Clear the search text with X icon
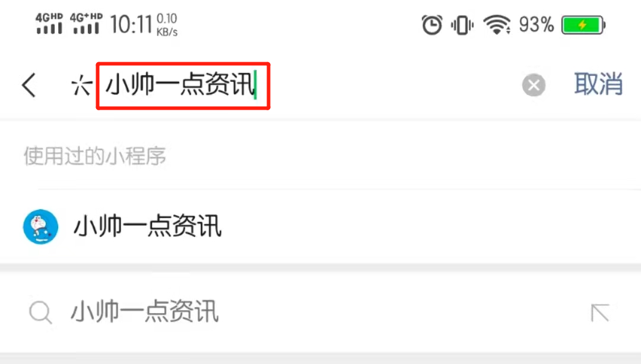This screenshot has height=364, width=641. (534, 85)
